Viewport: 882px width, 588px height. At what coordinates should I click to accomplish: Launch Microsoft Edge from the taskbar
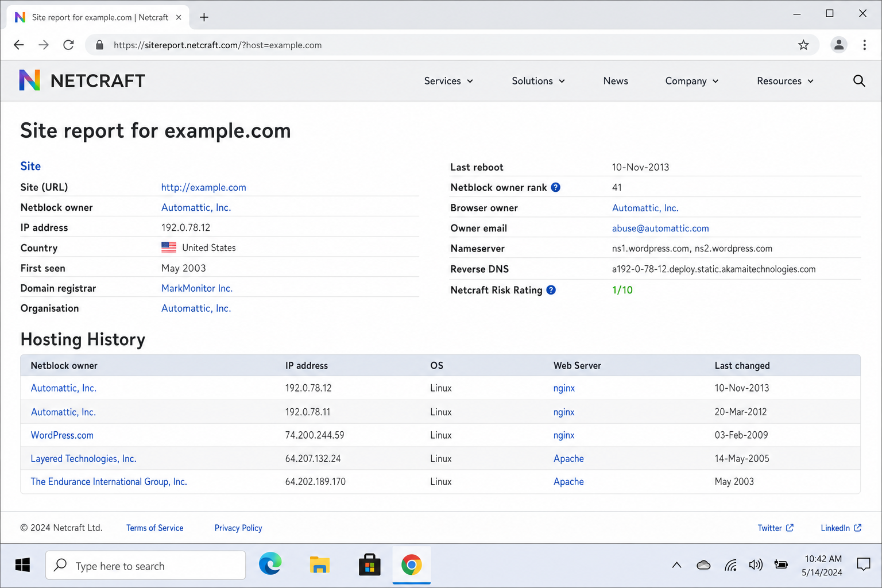pos(270,565)
